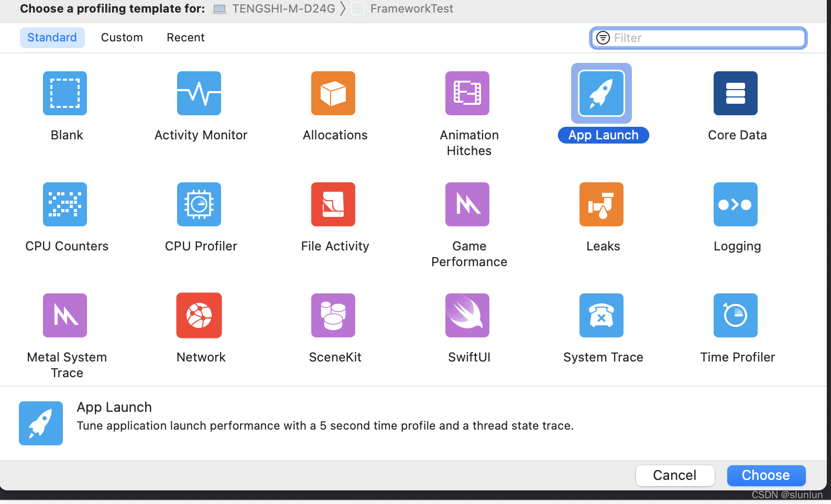Click the filter icon in search field
The height and width of the screenshot is (504, 831).
[x=603, y=38]
